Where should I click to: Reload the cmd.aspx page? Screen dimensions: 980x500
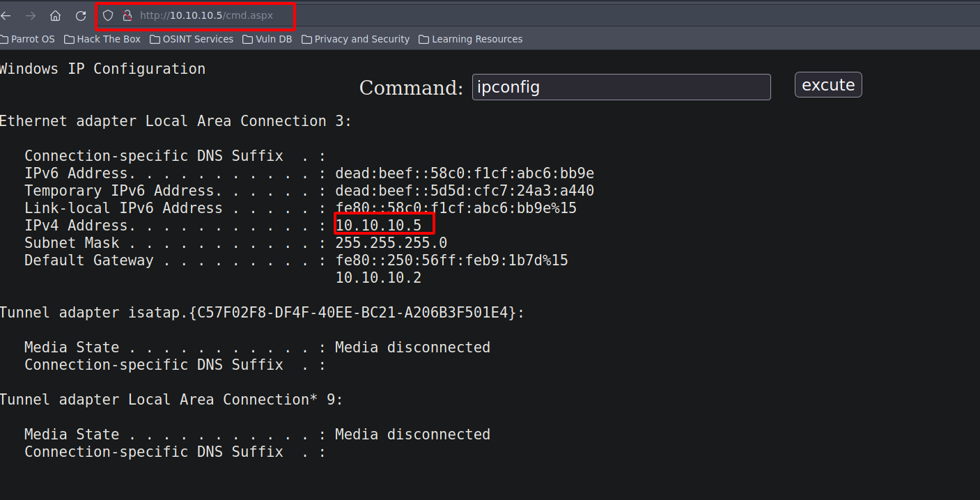pyautogui.click(x=81, y=15)
